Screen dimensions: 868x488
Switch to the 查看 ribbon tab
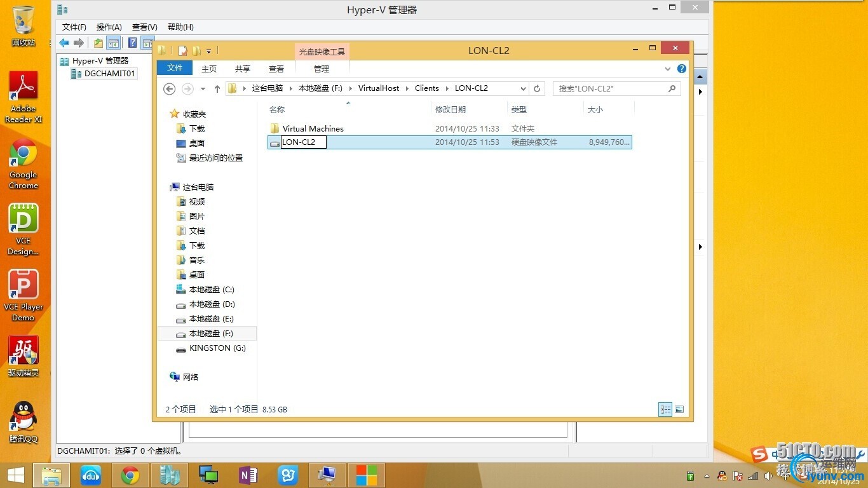coord(276,69)
